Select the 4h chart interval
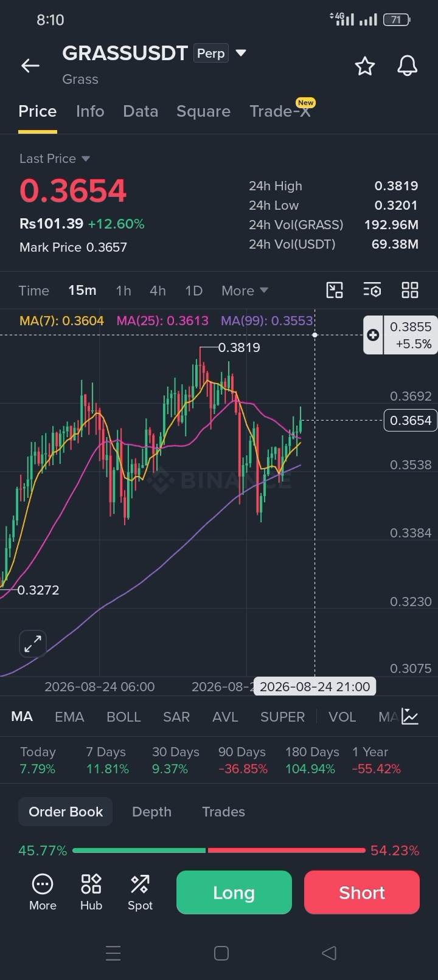This screenshot has height=980, width=438. [x=158, y=291]
